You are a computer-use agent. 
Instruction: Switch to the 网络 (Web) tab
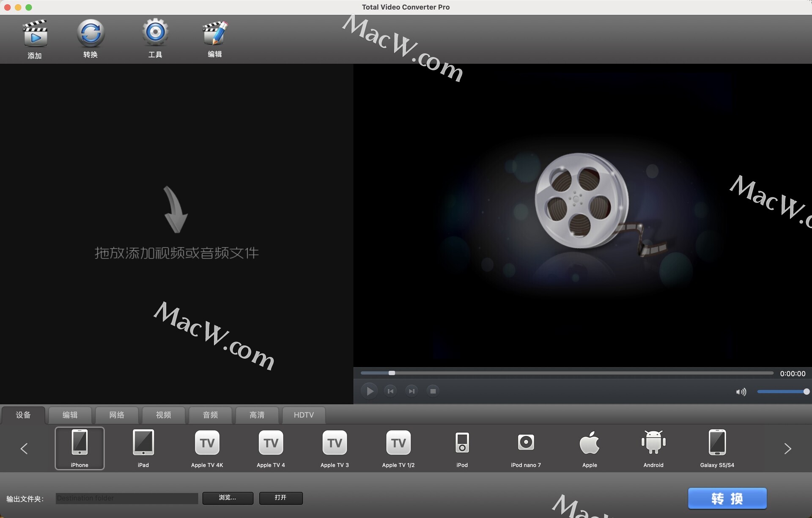pos(117,415)
